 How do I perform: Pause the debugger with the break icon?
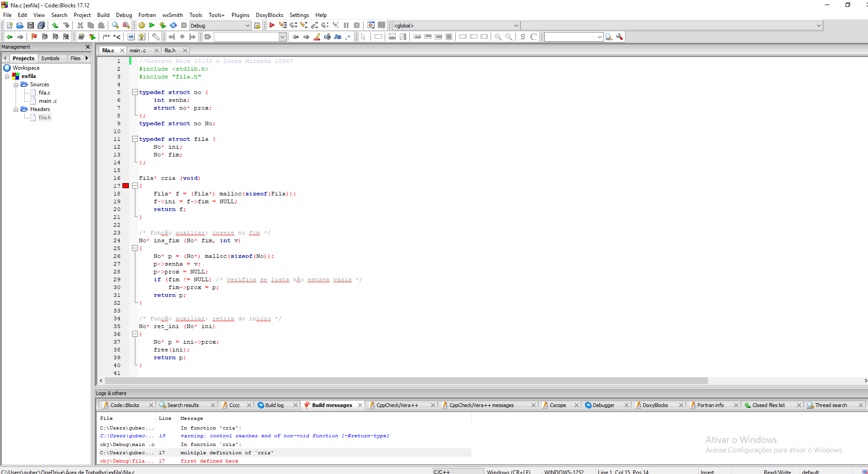click(x=346, y=25)
